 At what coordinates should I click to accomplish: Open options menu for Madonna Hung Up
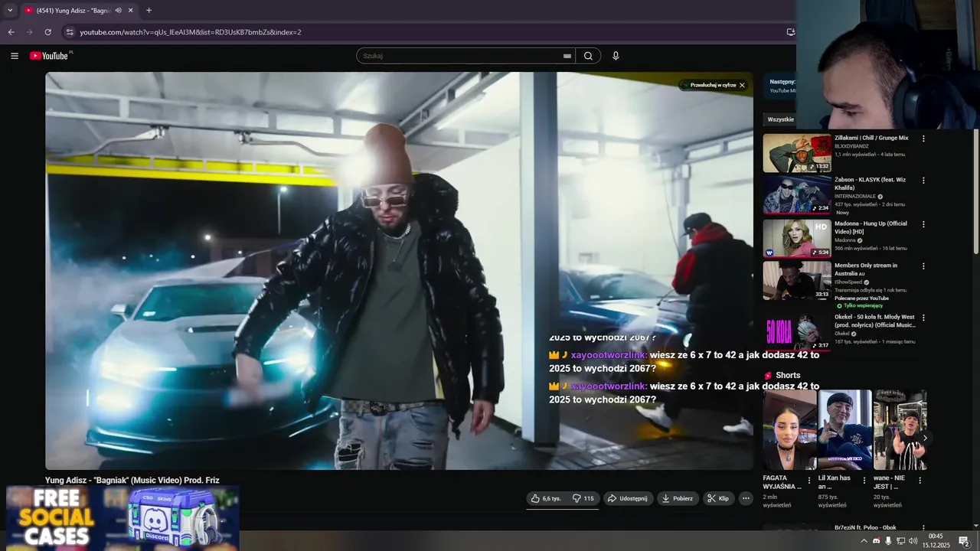923,224
